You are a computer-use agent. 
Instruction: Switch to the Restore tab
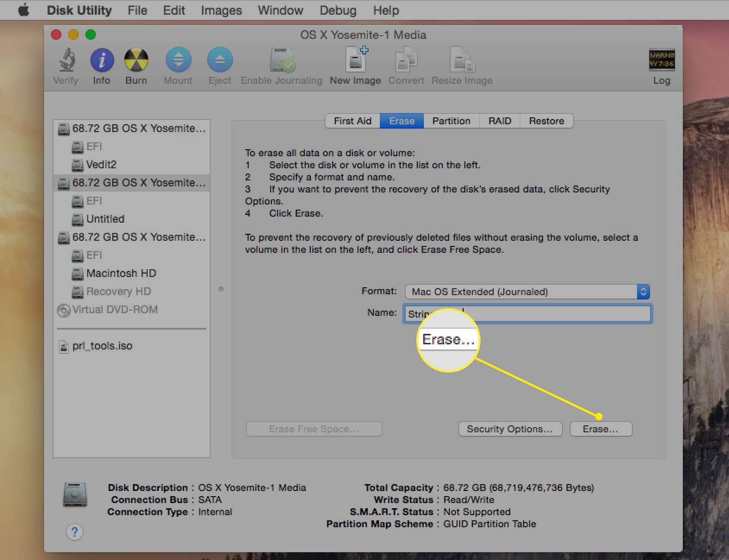(547, 121)
